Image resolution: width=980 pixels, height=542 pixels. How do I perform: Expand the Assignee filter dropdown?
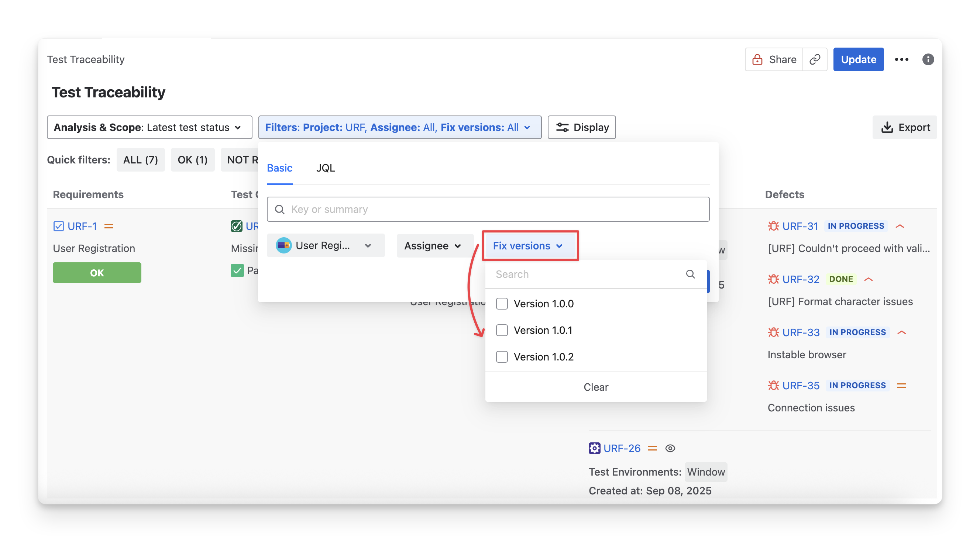pos(433,246)
